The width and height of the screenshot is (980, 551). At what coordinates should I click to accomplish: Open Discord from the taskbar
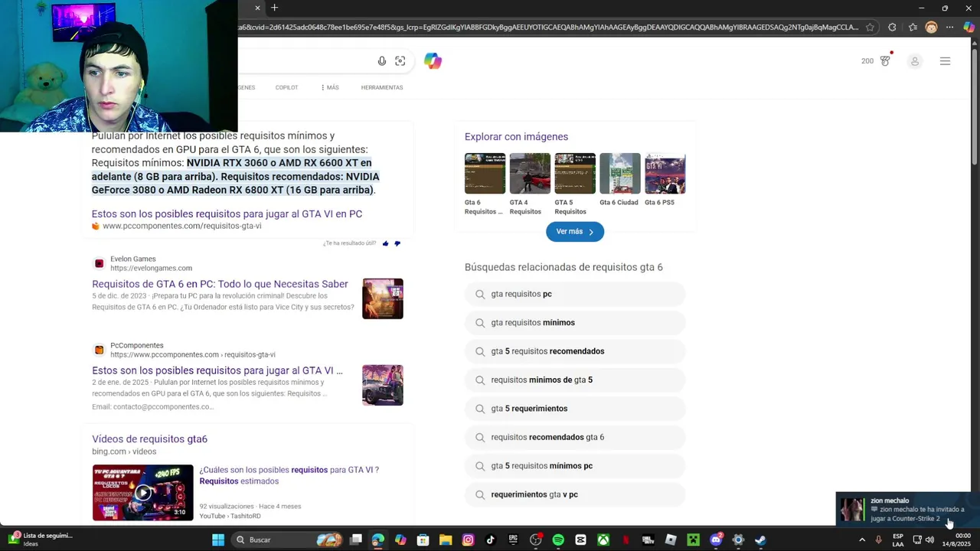[x=716, y=540]
